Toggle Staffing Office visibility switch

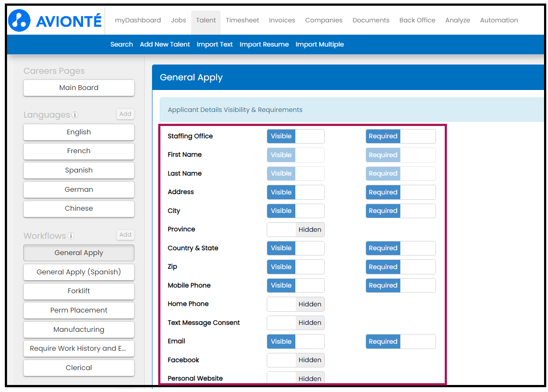[x=295, y=137]
